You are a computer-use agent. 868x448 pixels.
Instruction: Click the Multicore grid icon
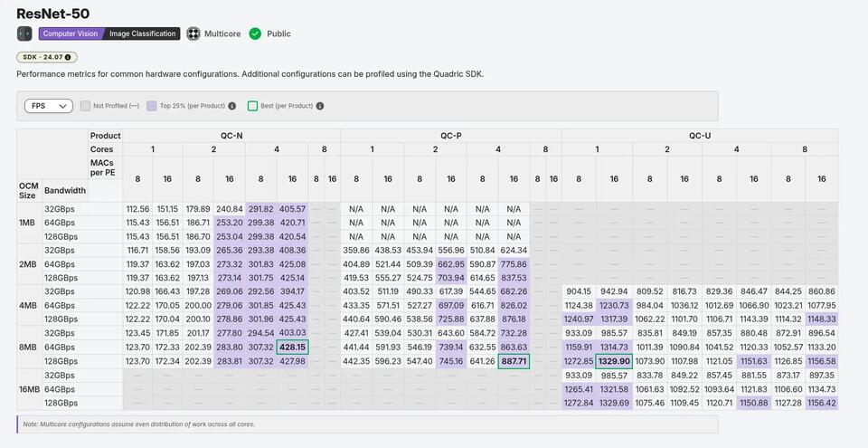(x=193, y=33)
